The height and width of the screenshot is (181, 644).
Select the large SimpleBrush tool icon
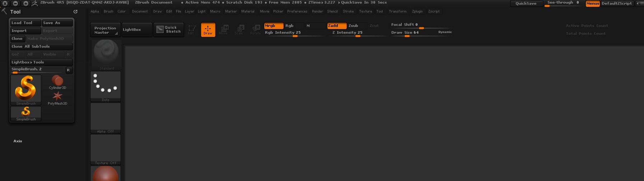point(26,90)
